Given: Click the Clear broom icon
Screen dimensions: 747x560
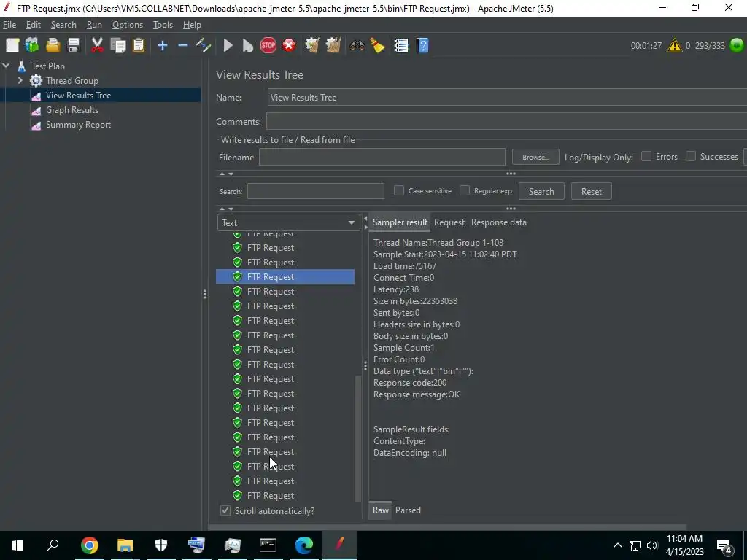Looking at the screenshot, I should (x=312, y=46).
